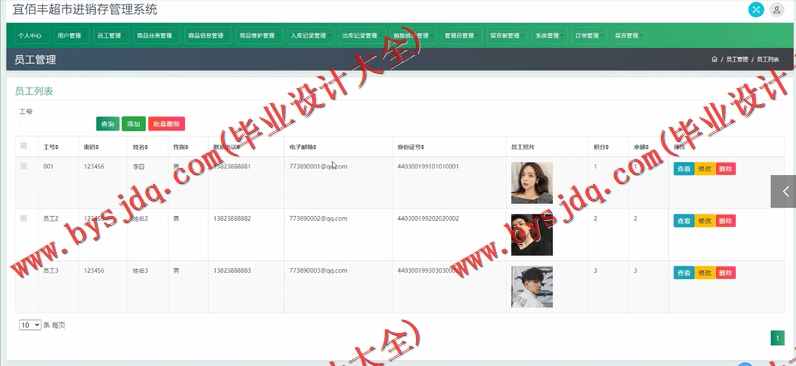The image size is (796, 366).
Task: Click 查看 for 员工3
Action: coord(684,273)
